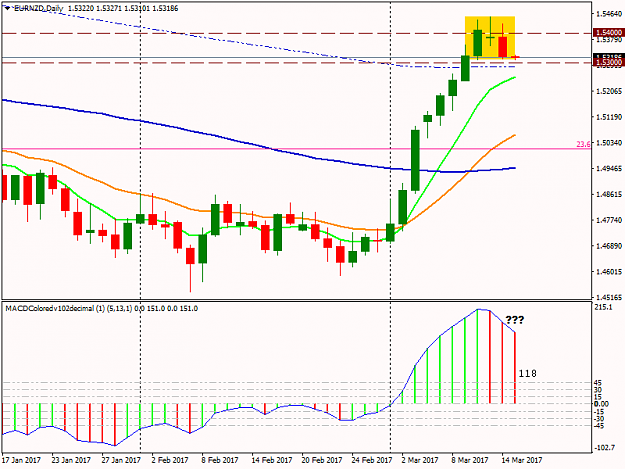
Task: Click the -45 level on MACD scale
Action: pyautogui.click(x=599, y=426)
